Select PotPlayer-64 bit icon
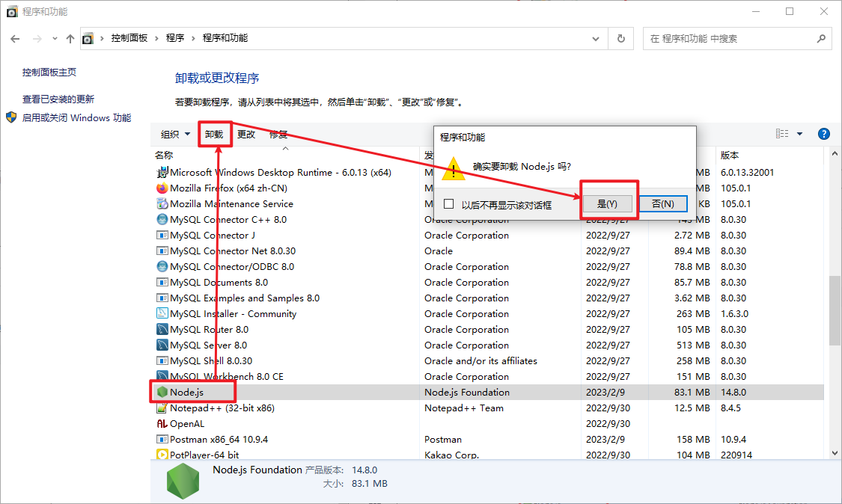Image resolution: width=842 pixels, height=504 pixels. [162, 455]
